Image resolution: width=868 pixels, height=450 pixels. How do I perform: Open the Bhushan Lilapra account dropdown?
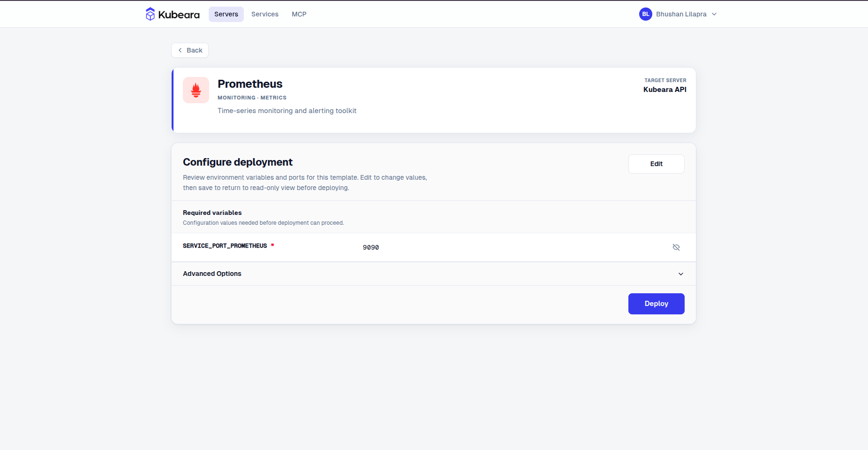pos(678,14)
